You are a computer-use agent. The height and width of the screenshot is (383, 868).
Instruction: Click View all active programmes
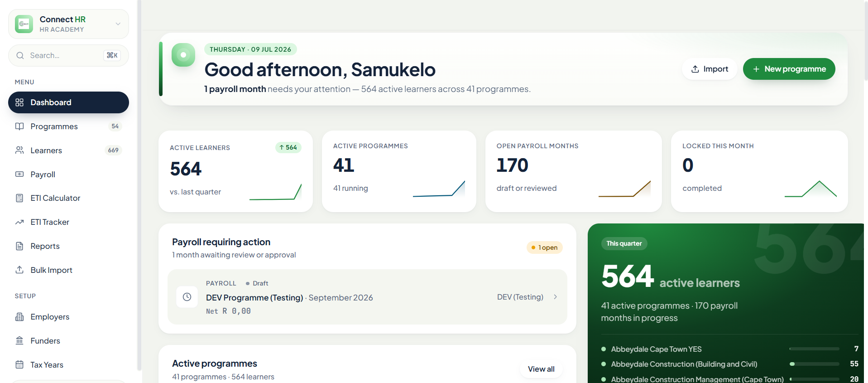point(541,369)
